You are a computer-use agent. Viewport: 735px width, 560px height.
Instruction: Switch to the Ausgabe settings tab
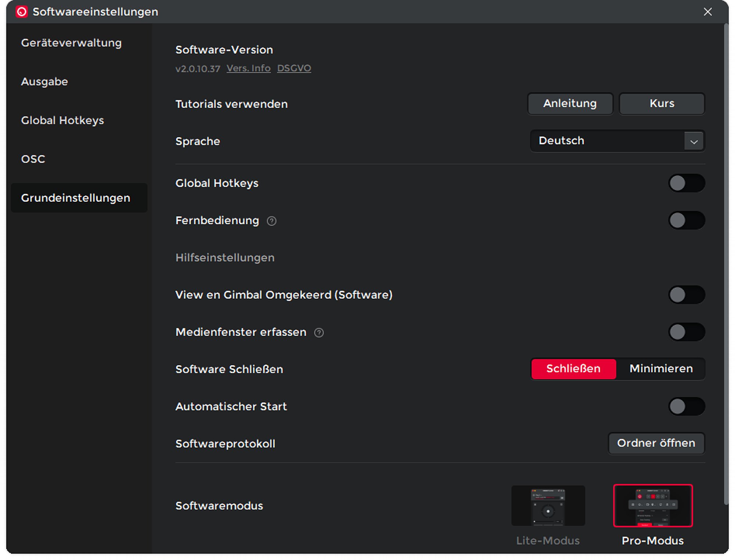44,82
